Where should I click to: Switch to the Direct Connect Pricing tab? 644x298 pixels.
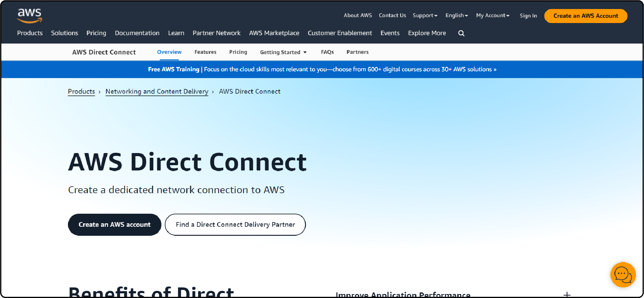click(x=238, y=52)
